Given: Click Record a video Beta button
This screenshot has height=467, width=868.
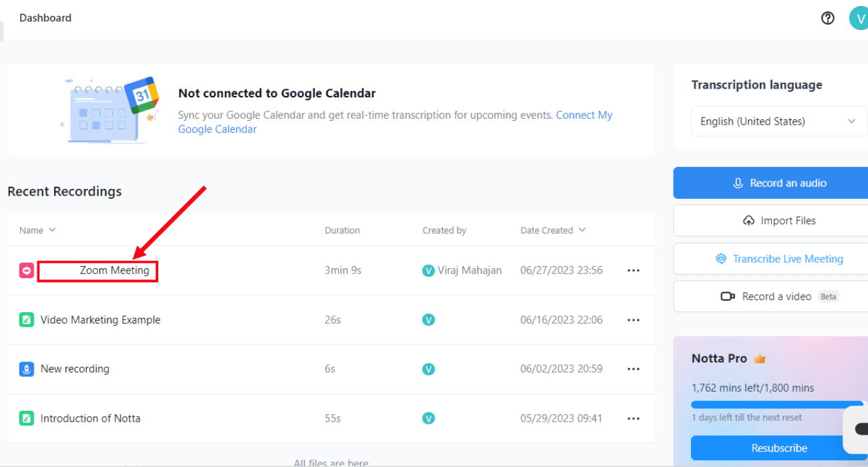Looking at the screenshot, I should [x=771, y=296].
